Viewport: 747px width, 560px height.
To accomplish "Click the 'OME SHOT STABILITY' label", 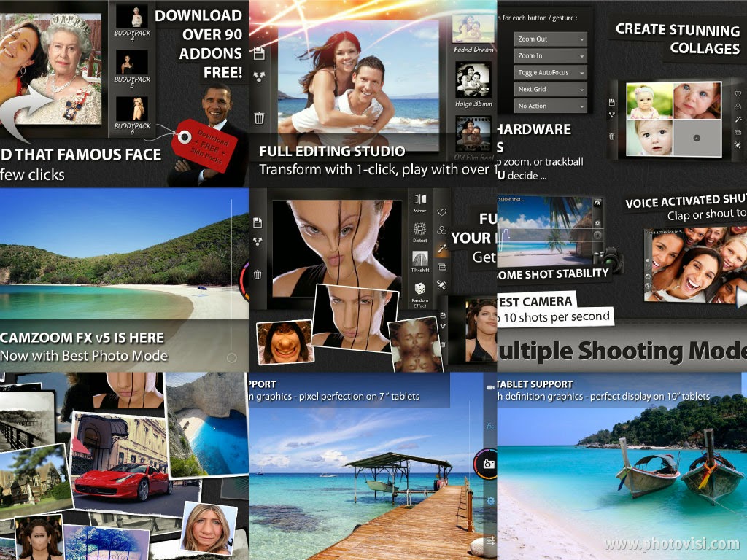I will 553,274.
